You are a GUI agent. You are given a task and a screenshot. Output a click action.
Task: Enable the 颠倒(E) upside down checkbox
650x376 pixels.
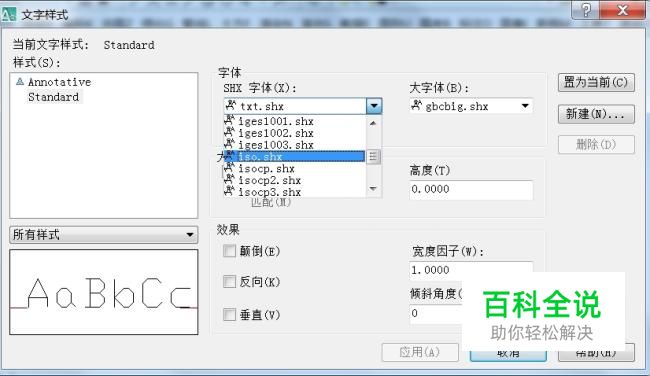tap(229, 251)
